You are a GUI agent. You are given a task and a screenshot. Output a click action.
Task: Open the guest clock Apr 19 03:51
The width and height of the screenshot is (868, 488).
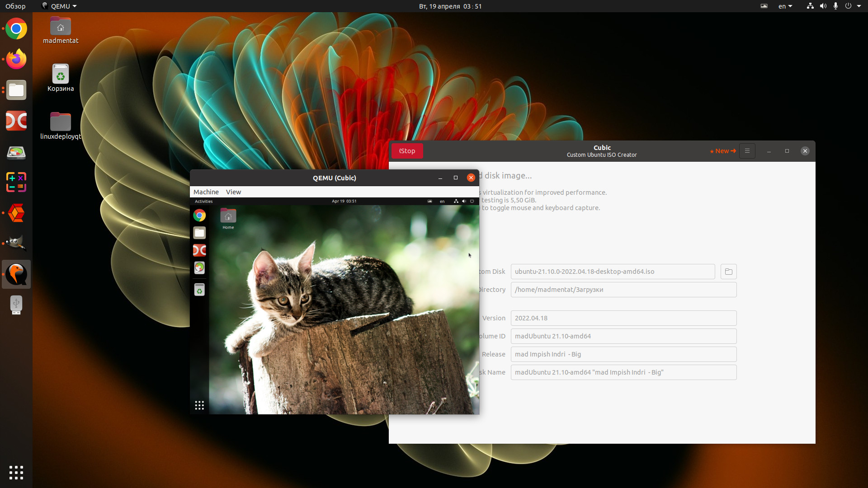pos(344,201)
